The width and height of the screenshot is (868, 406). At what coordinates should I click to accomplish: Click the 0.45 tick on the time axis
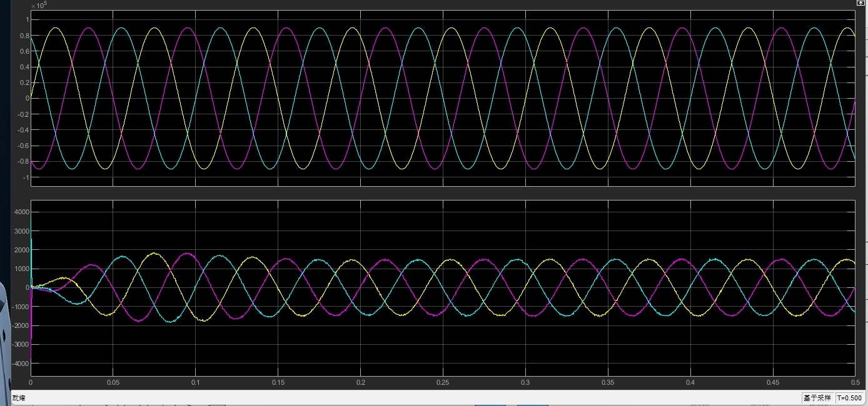773,382
